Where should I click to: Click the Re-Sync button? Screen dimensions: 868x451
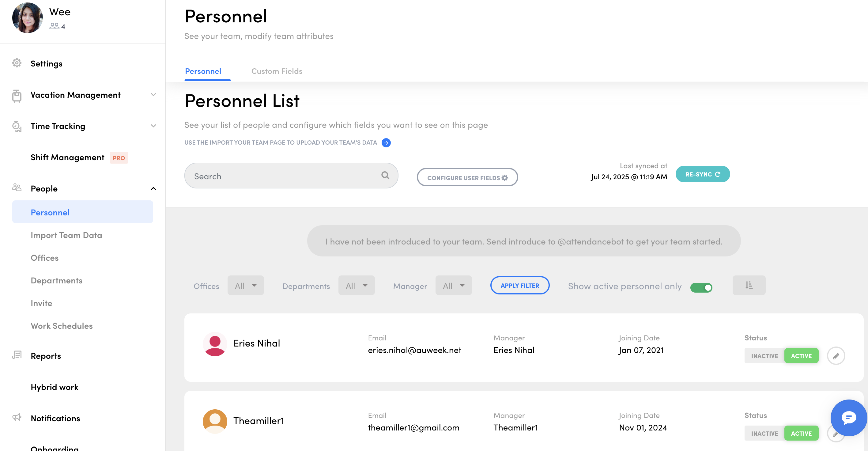[703, 174]
